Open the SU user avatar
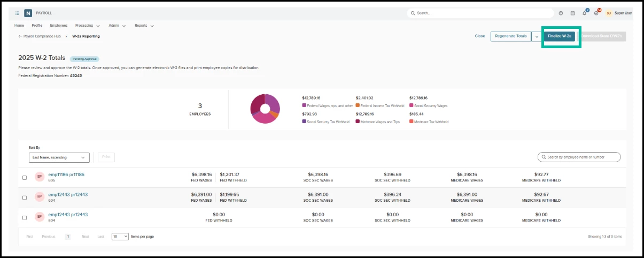 point(608,13)
